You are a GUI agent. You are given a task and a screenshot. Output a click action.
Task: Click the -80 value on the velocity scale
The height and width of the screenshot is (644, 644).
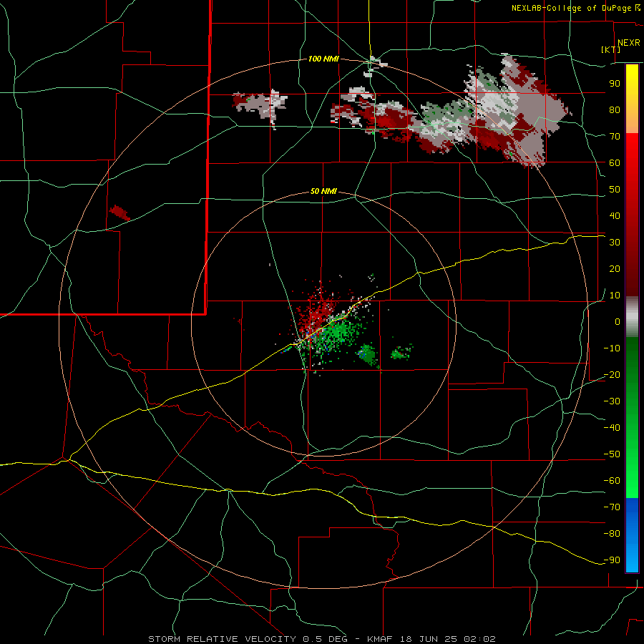pos(612,534)
